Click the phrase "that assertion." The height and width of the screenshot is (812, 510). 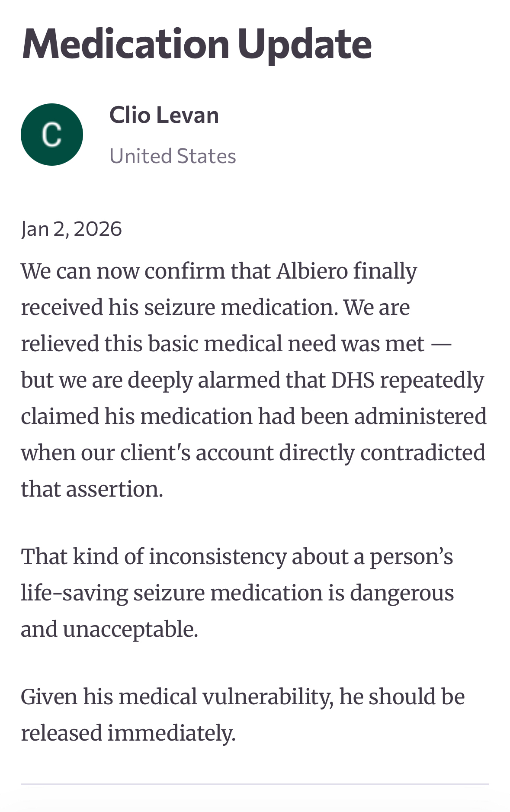coord(92,489)
